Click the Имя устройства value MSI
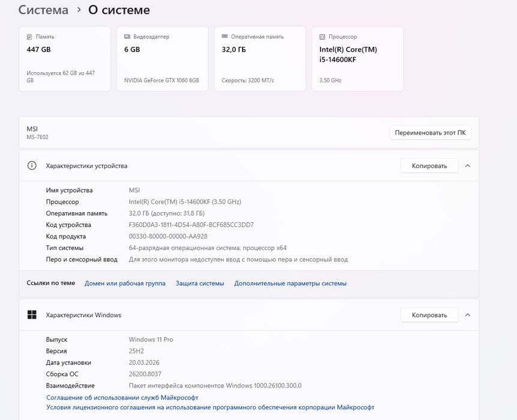Viewport: 517px width, 420px height. tap(134, 190)
